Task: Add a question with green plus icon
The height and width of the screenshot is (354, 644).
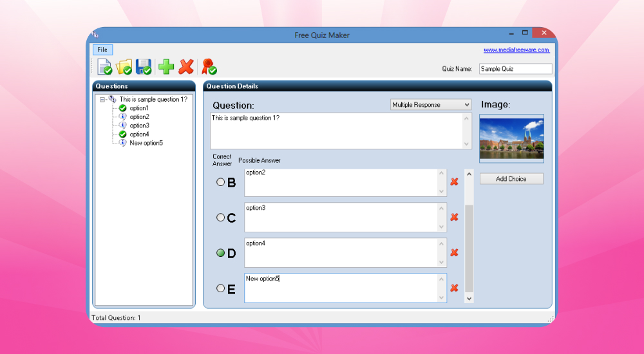Action: (166, 66)
